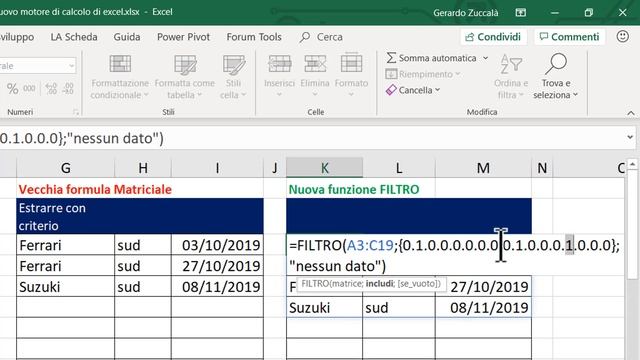Screen dimensions: 640x360
Task: Expand Cancella dropdown arrow
Action: (438, 90)
